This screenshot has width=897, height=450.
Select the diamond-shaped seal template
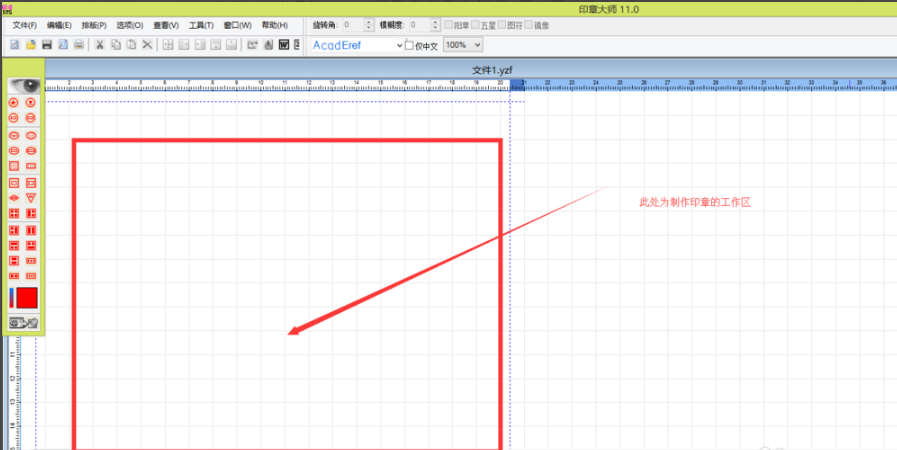[x=14, y=198]
